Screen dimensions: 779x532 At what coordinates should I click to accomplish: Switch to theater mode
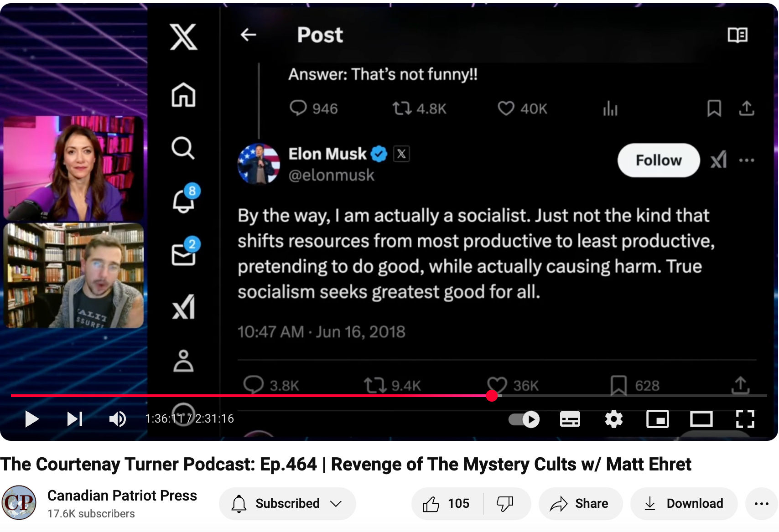pyautogui.click(x=701, y=419)
